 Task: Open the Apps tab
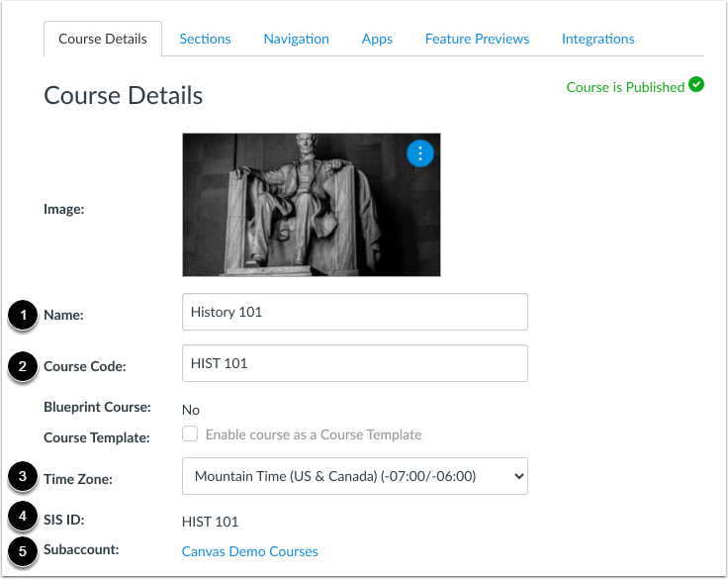click(377, 39)
